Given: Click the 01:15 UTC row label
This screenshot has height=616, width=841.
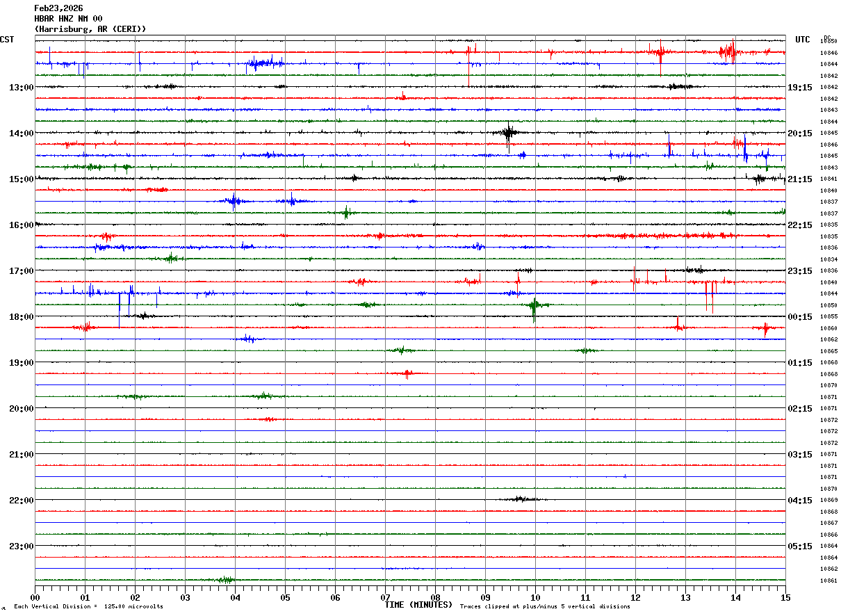Looking at the screenshot, I should point(800,363).
